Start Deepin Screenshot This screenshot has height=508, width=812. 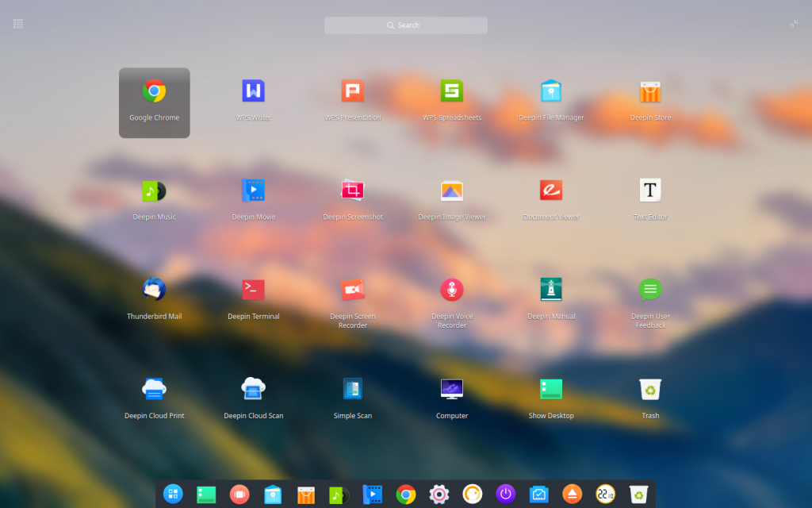pos(352,190)
